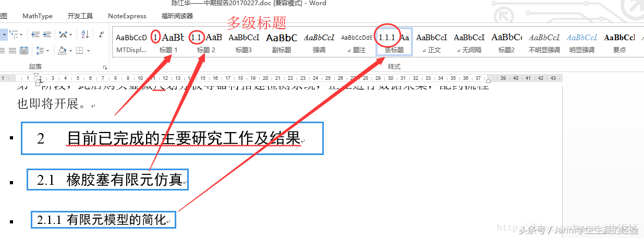Apply the 标题 1 style from gallery
Screen dimensions: 644x238
(x=168, y=42)
